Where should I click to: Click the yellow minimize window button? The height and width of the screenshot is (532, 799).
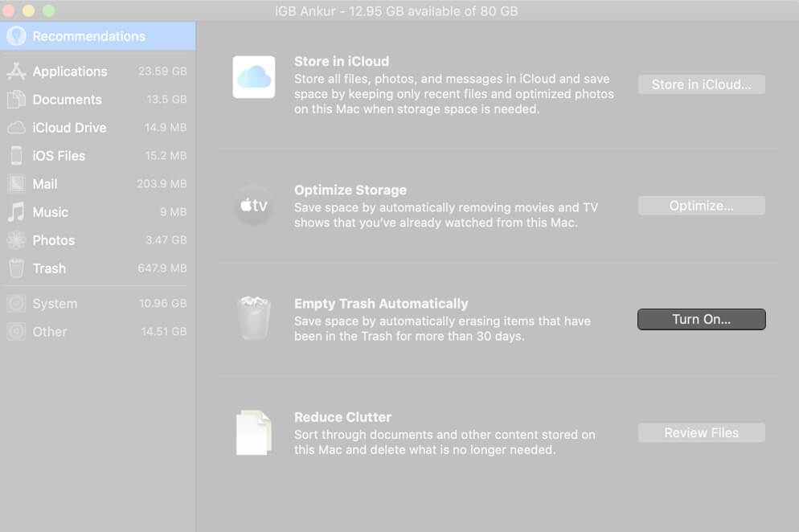(29, 10)
